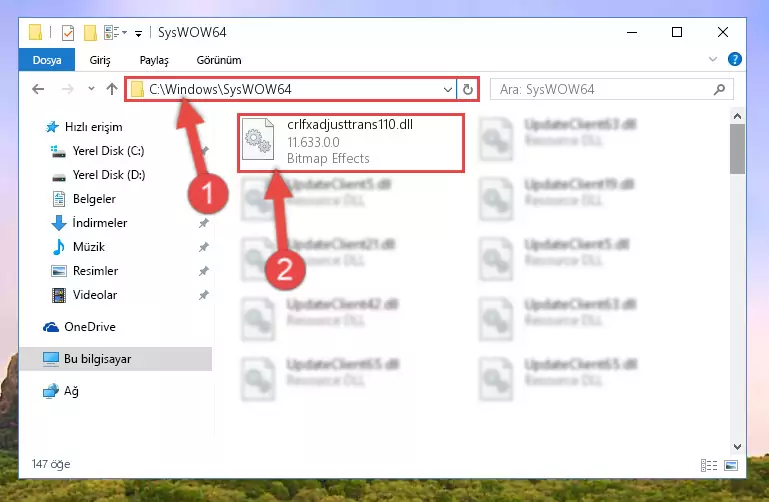Switch to the Paylaş ribbon tab
769x502 pixels.
coord(154,60)
